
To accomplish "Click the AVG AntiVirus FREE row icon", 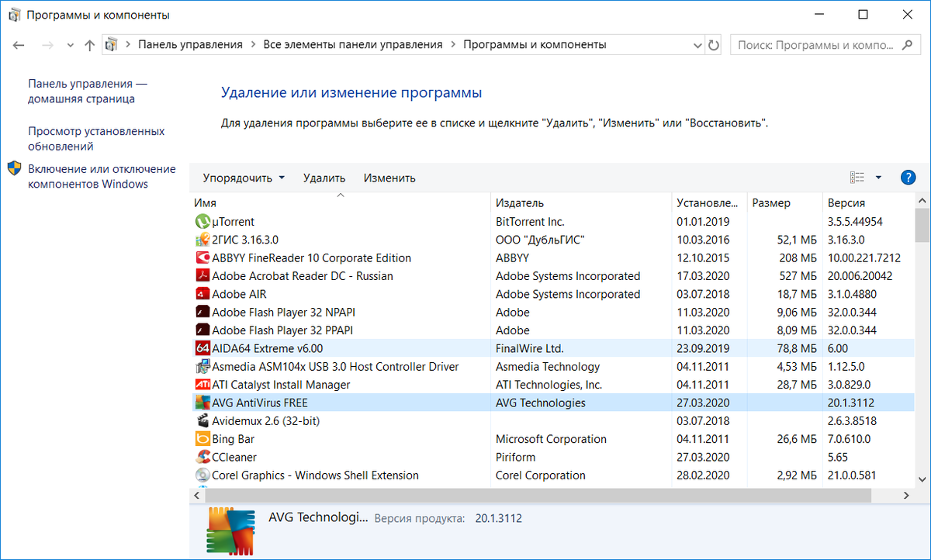I will 202,403.
